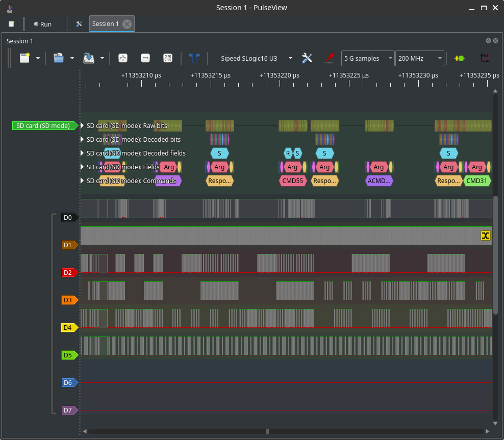Click the SD card decoder label
504x440 pixels.
tap(43, 126)
